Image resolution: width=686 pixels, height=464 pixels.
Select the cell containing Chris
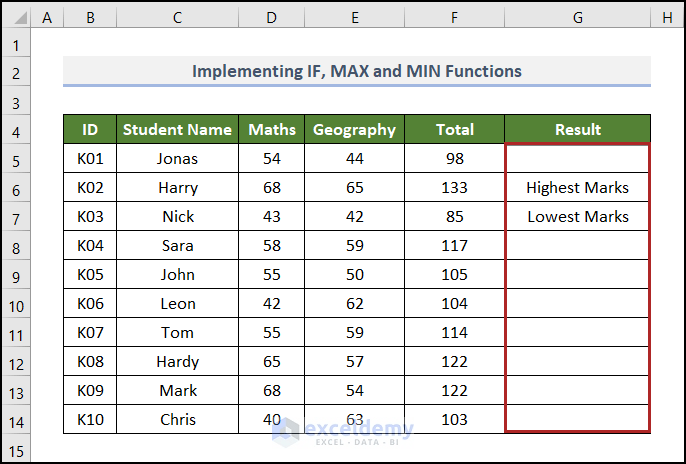coord(177,419)
